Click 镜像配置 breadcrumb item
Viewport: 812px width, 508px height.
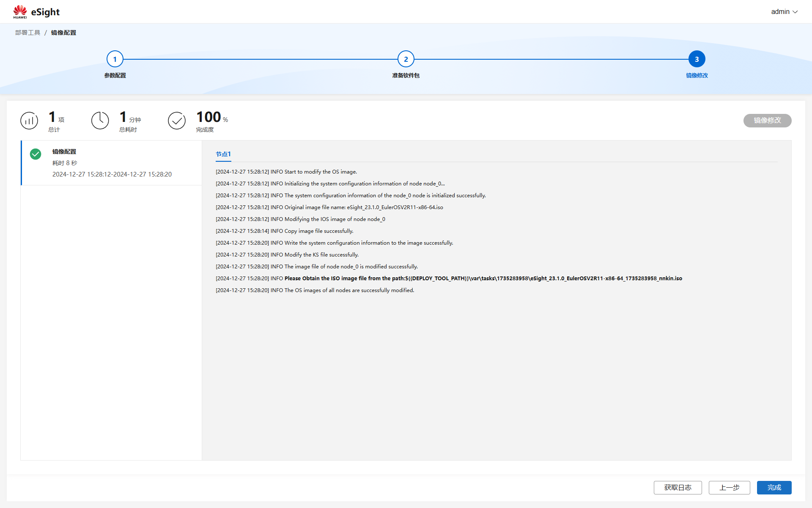tap(63, 33)
